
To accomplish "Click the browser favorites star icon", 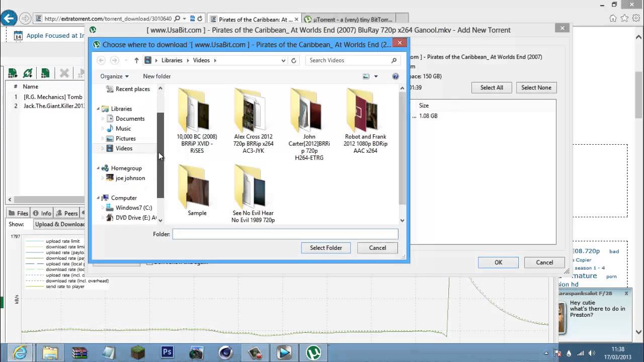I will pyautogui.click(x=624, y=18).
